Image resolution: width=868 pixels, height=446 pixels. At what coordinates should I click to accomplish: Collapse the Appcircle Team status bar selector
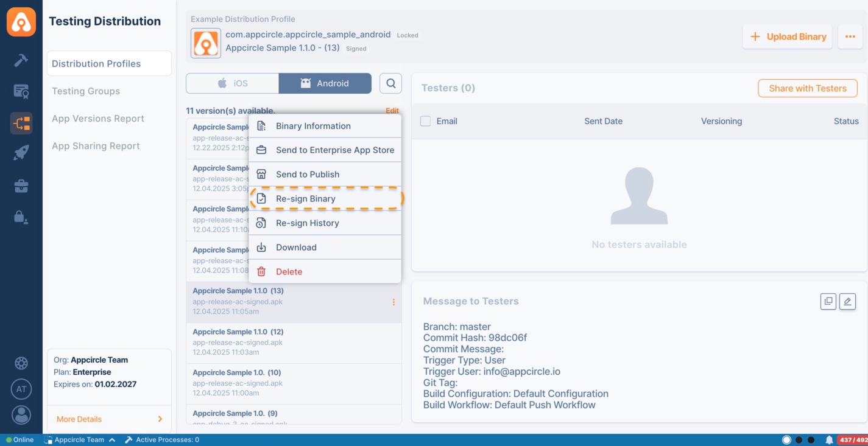(112, 439)
